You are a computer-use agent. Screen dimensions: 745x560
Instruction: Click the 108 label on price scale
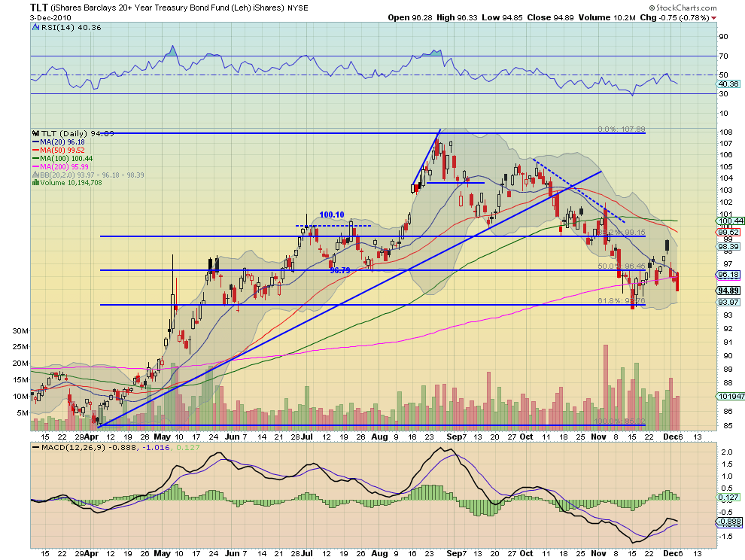click(x=725, y=132)
